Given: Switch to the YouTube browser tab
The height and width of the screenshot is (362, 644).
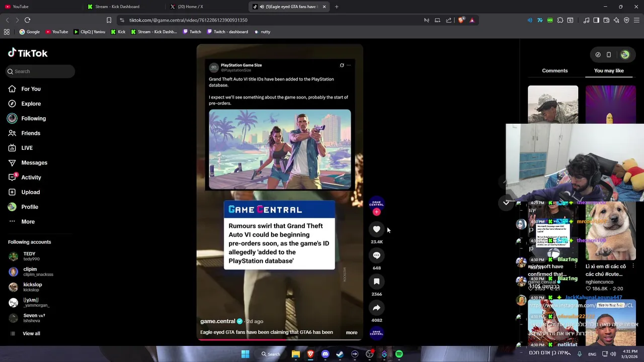Looking at the screenshot, I should [40, 7].
